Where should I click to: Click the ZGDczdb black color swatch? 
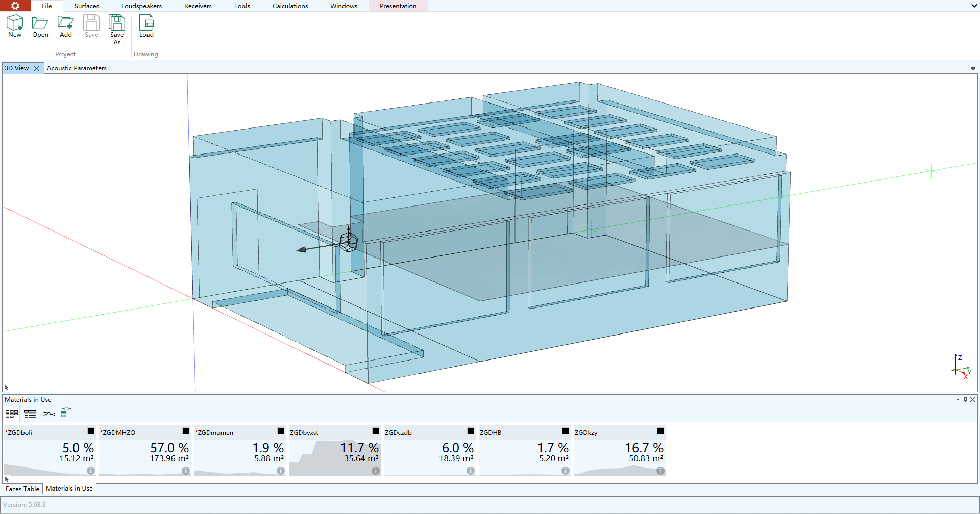click(x=471, y=431)
